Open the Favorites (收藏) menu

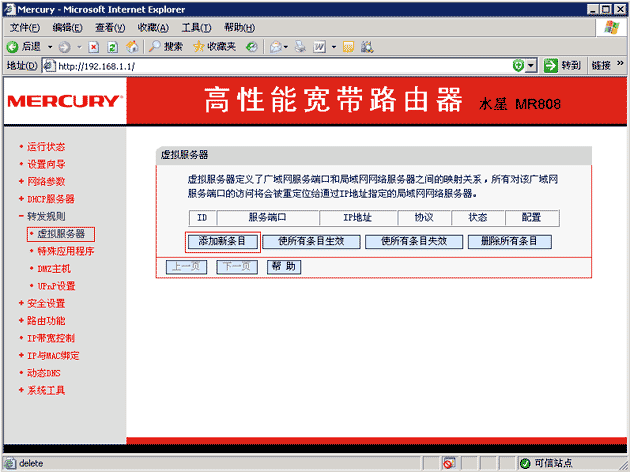click(x=153, y=28)
